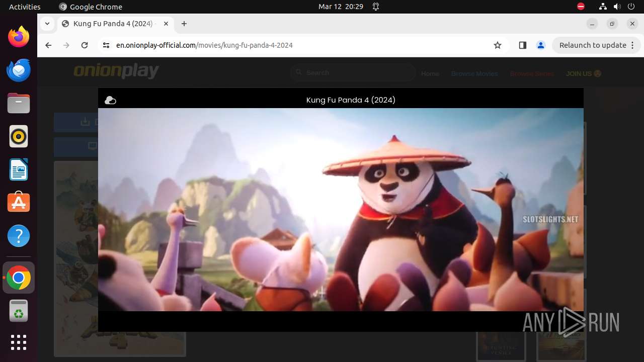The image size is (644, 362).
Task: Open the network status icon in the system tray
Action: (603, 7)
